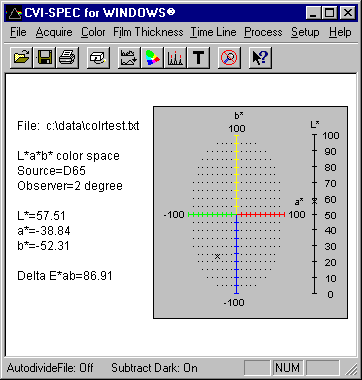Screen dimensions: 362x380
Task: Activate the context help pointer icon
Action: pos(260,58)
